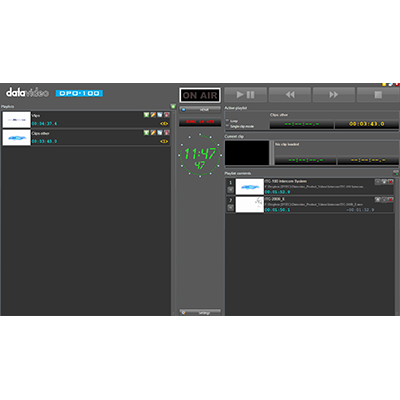Edit the Vips playlist with pencil icon

(x=153, y=115)
